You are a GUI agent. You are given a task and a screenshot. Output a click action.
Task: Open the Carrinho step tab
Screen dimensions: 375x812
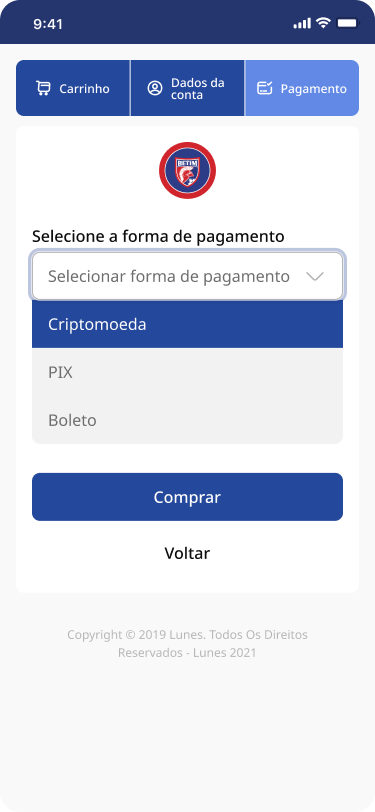pyautogui.click(x=73, y=88)
